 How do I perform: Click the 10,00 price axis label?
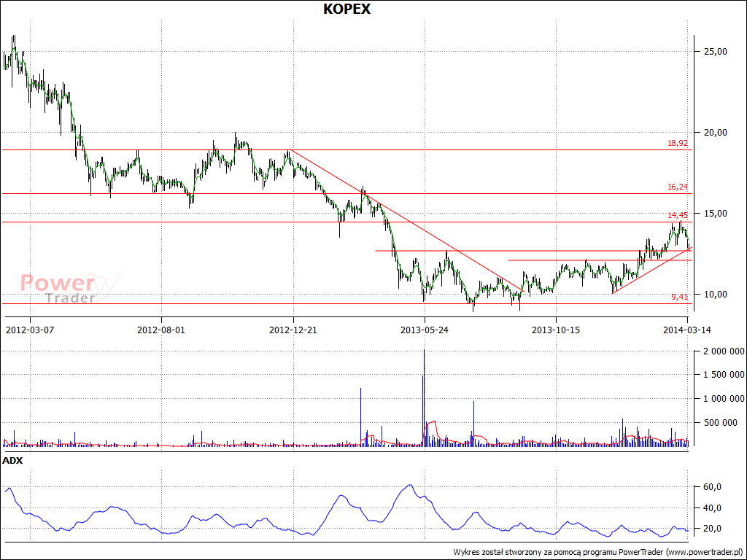click(715, 295)
